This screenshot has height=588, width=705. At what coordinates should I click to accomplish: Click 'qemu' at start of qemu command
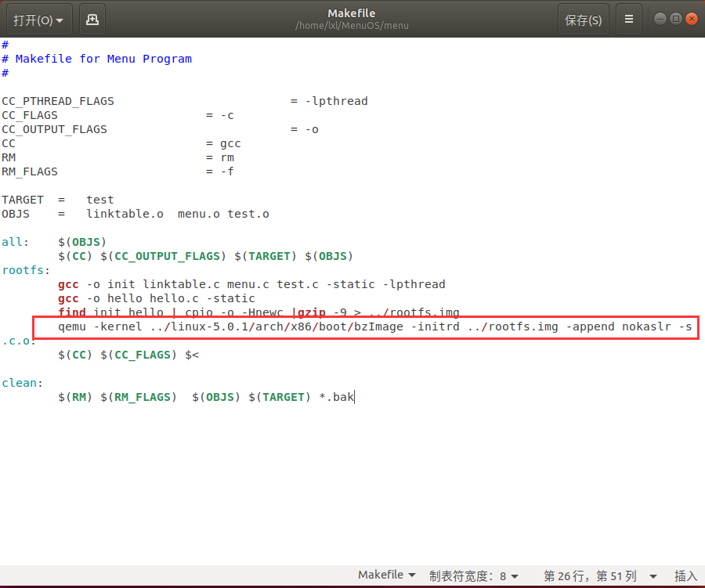pyautogui.click(x=72, y=326)
